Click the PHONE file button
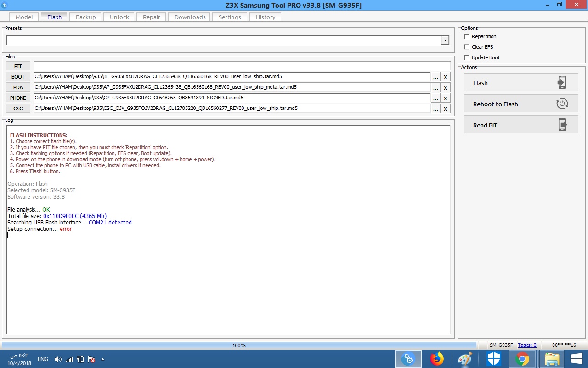Screen dimensions: 588x368 [x=18, y=98]
